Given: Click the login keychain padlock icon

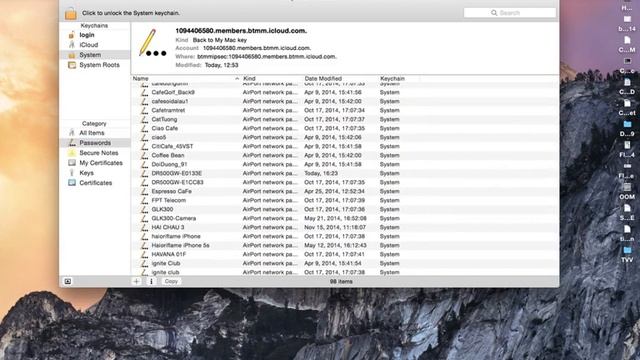Looking at the screenshot, I should coord(71,35).
